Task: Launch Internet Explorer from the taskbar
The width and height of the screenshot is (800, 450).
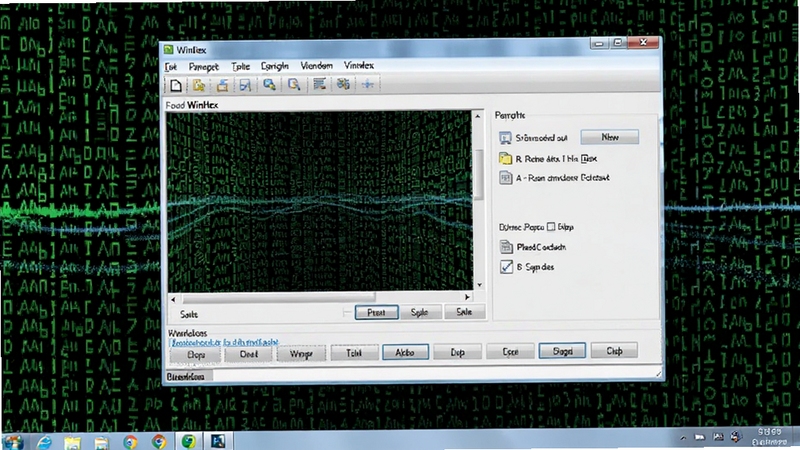Action: point(45,442)
